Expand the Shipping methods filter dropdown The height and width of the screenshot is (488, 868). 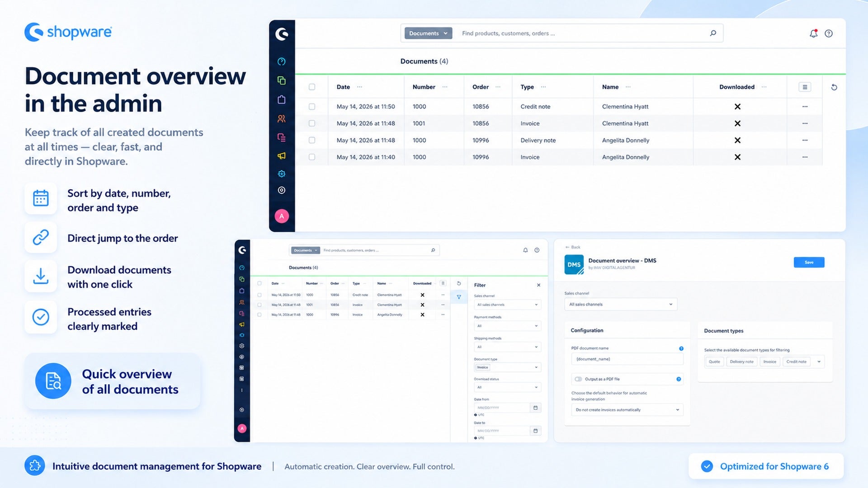507,347
